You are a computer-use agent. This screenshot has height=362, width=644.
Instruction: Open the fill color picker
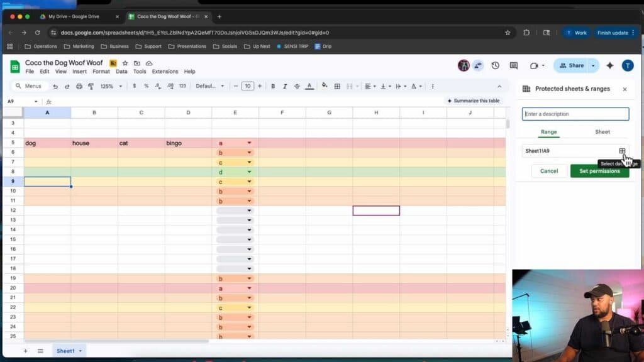(x=325, y=85)
